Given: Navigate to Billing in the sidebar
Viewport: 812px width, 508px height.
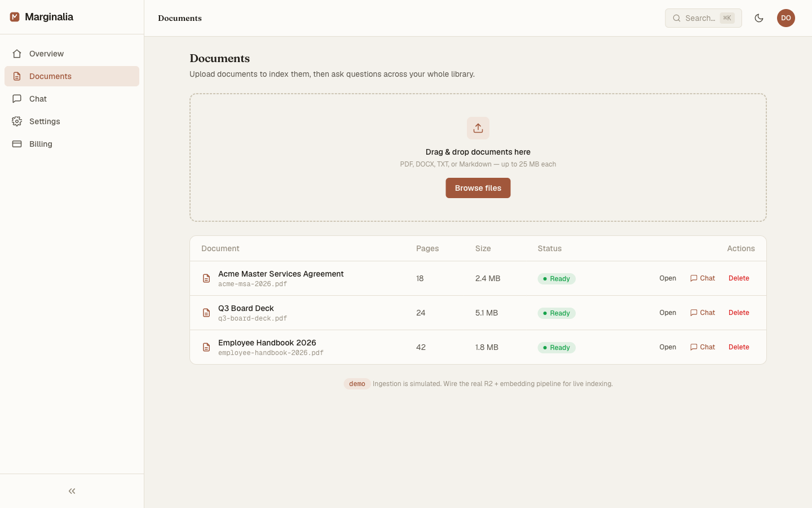Looking at the screenshot, I should [72, 144].
